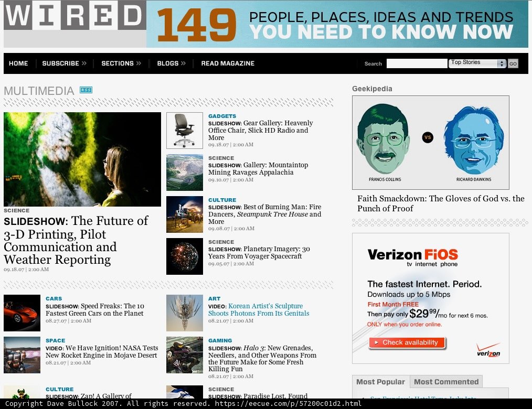Open Speed Freaks Fastest Green Cars slideshow
The width and height of the screenshot is (532, 409).
[x=94, y=309]
